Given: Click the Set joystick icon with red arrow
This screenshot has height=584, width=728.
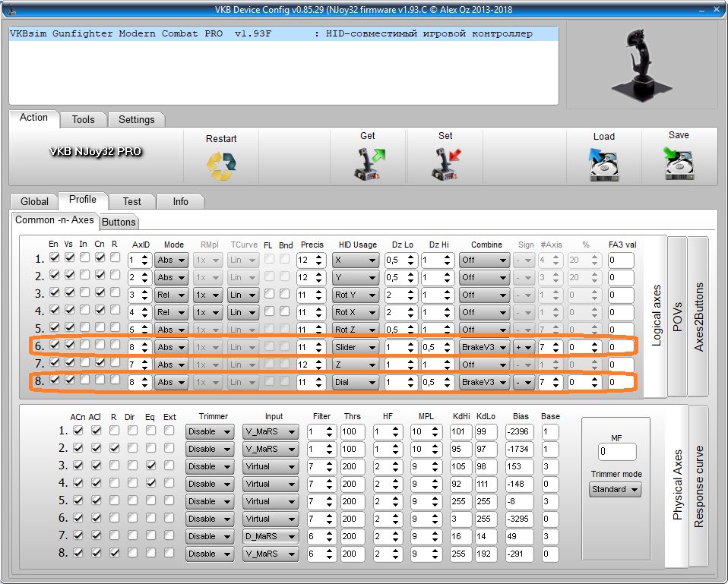Looking at the screenshot, I should point(445,163).
